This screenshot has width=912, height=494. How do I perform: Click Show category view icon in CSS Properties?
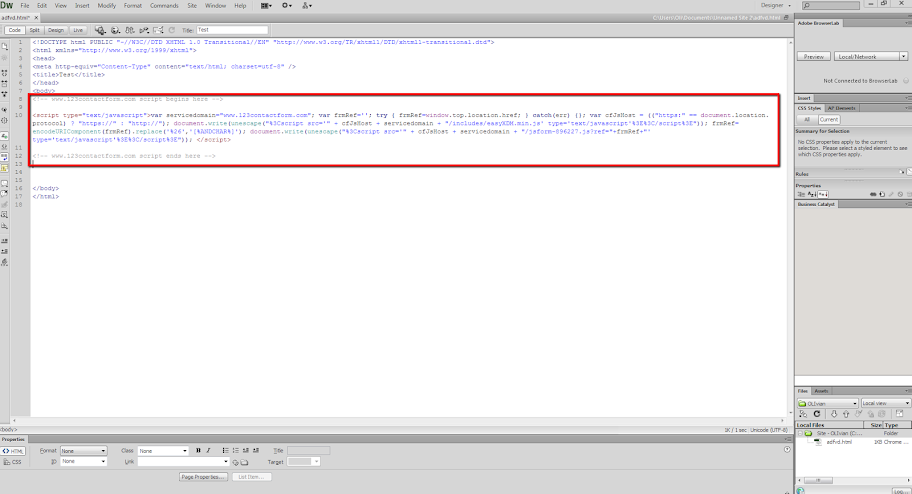801,194
